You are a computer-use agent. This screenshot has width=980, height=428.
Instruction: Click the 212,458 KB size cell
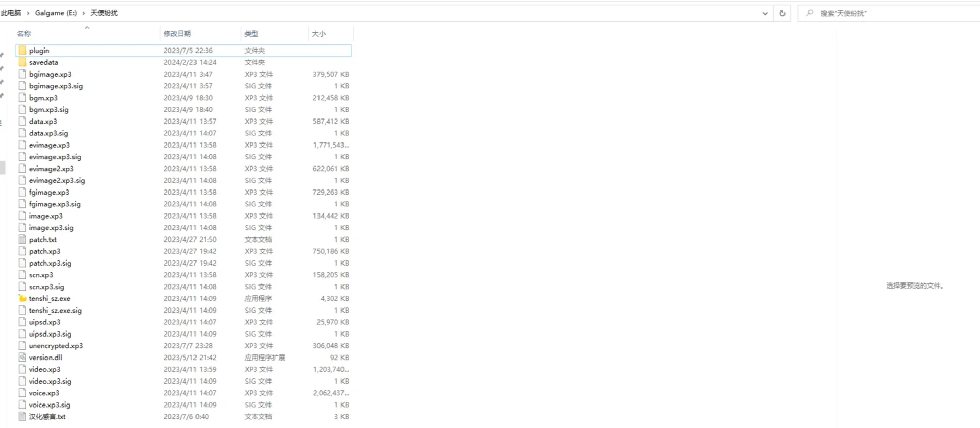(331, 98)
